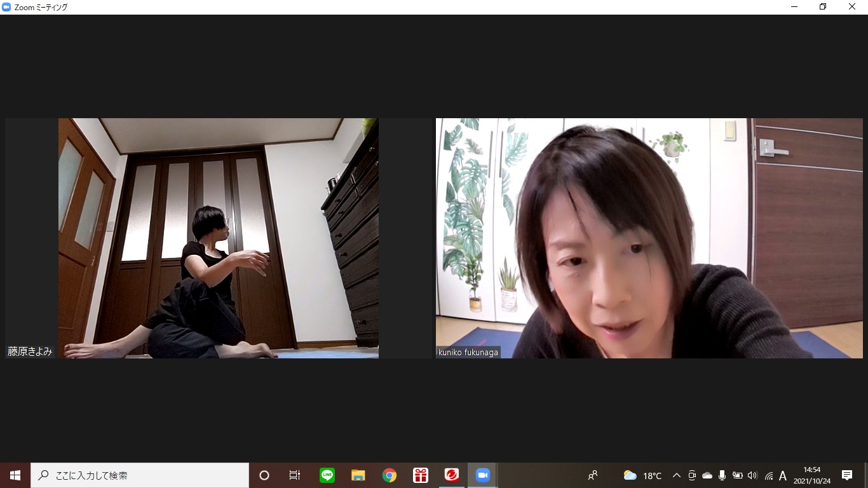Launch Google Chrome from the taskbar
This screenshot has height=488, width=868.
390,475
